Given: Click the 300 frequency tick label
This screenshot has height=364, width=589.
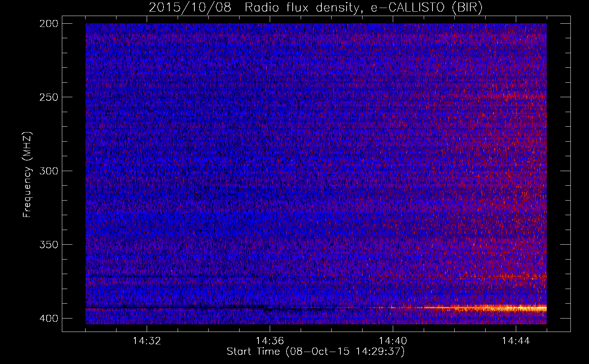Looking at the screenshot, I should (48, 171).
